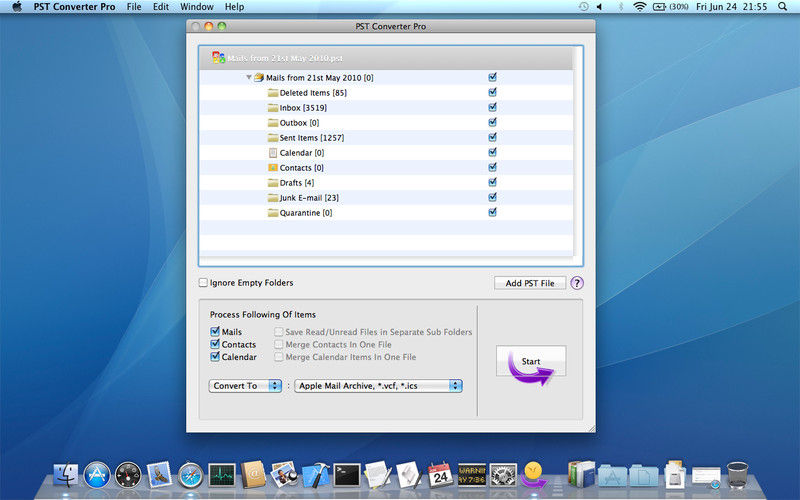Viewport: 800px width, 500px height.
Task: Uncheck the Sent Items [1257] checkbox
Action: tap(492, 137)
